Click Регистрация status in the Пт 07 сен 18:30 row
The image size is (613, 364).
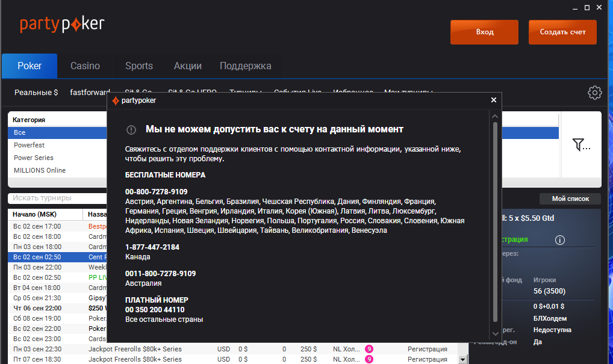click(x=428, y=359)
